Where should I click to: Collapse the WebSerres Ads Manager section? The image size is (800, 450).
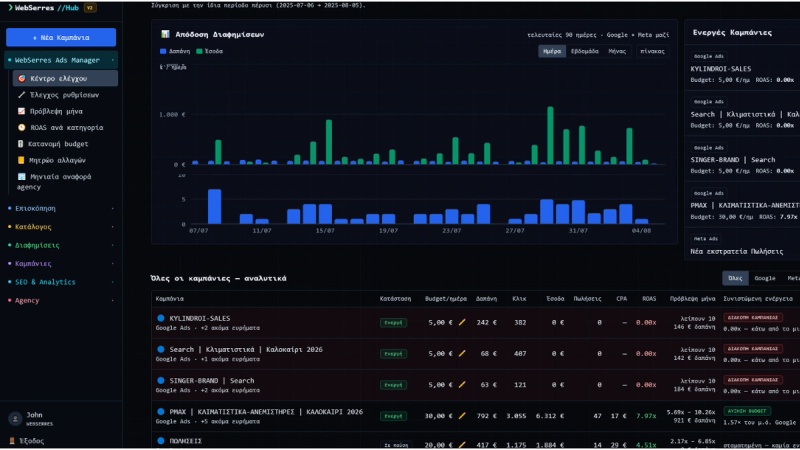click(61, 60)
